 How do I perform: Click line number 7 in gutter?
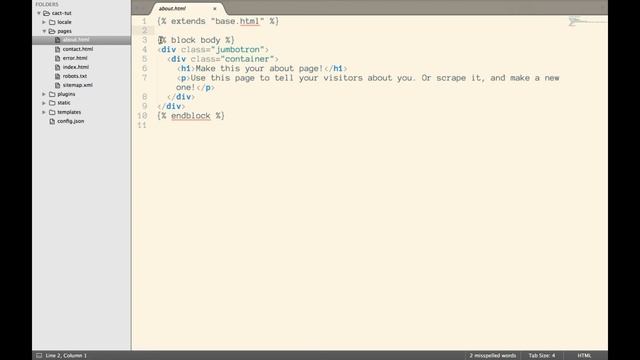[144, 78]
